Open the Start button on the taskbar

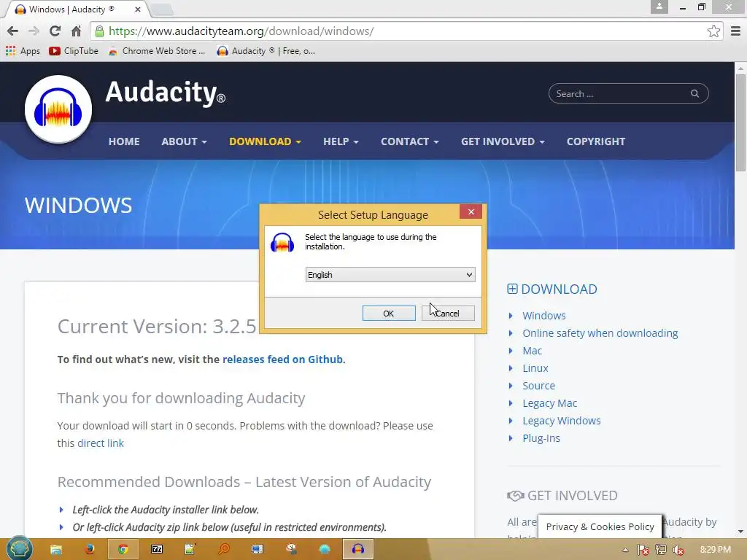[19, 549]
